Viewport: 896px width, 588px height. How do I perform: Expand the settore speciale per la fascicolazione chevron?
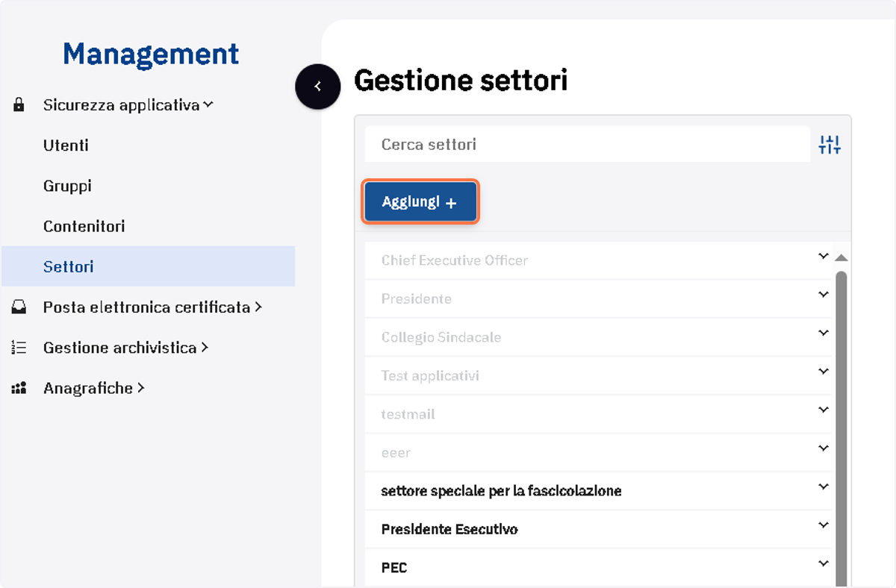coord(824,487)
